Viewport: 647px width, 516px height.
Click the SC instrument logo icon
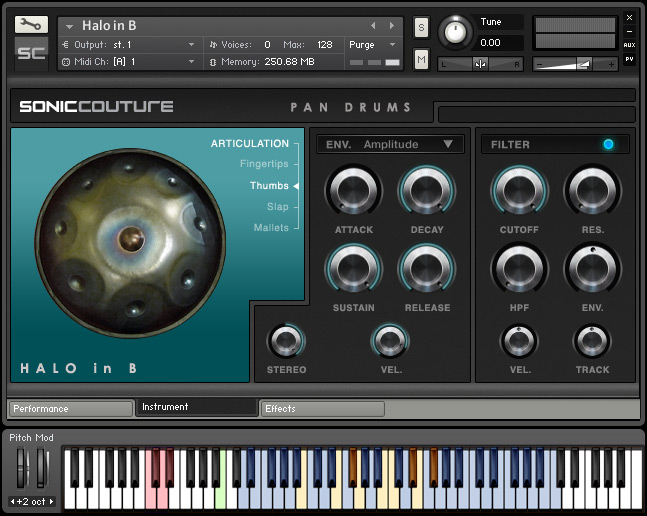point(31,53)
